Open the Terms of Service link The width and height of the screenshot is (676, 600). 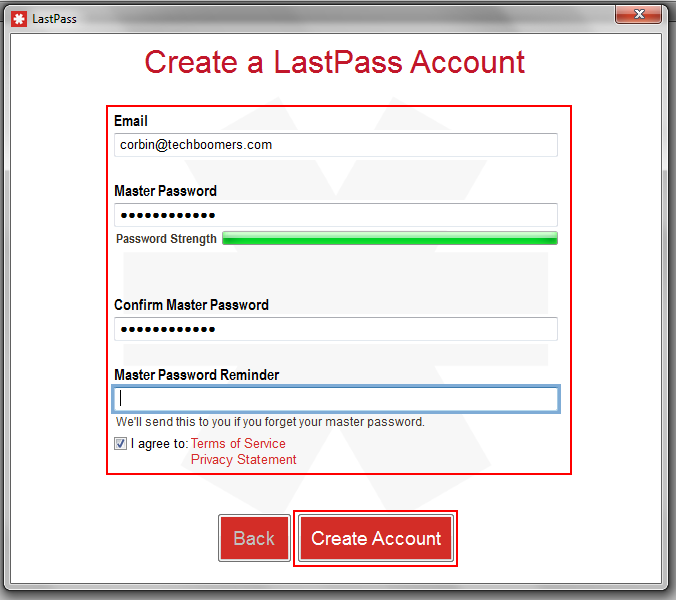(x=238, y=443)
